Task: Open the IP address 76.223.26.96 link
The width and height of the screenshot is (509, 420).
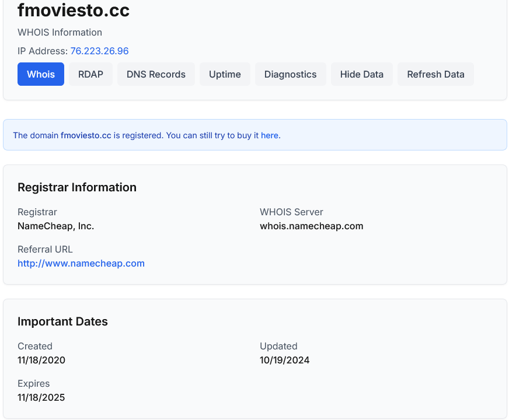Action: pyautogui.click(x=99, y=51)
